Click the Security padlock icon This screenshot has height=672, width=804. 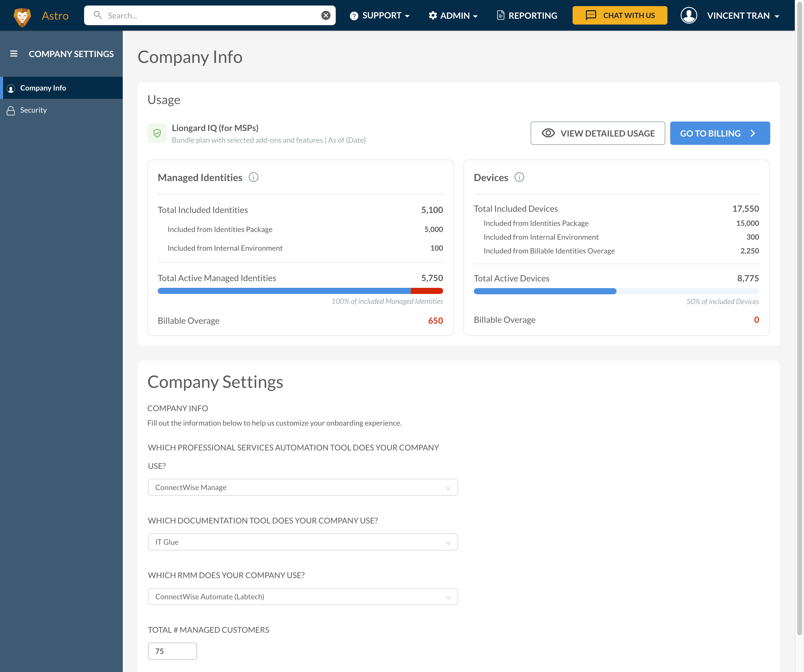click(x=11, y=111)
